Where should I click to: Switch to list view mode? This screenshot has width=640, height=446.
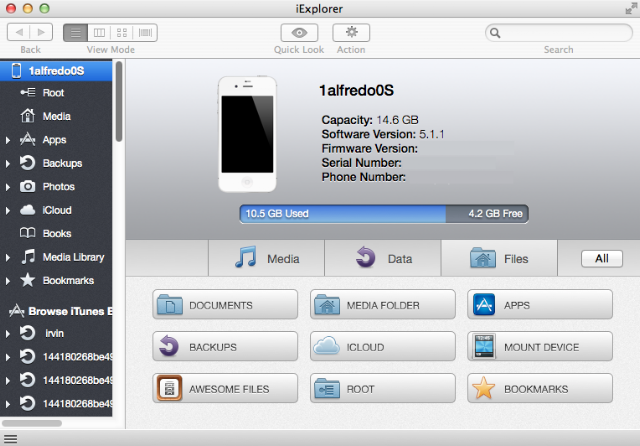coord(76,33)
